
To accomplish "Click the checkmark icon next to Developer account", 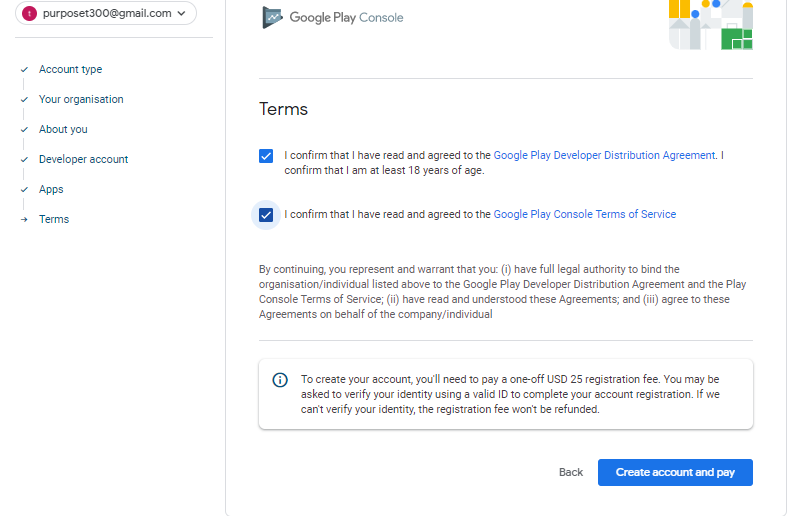I will (x=24, y=159).
